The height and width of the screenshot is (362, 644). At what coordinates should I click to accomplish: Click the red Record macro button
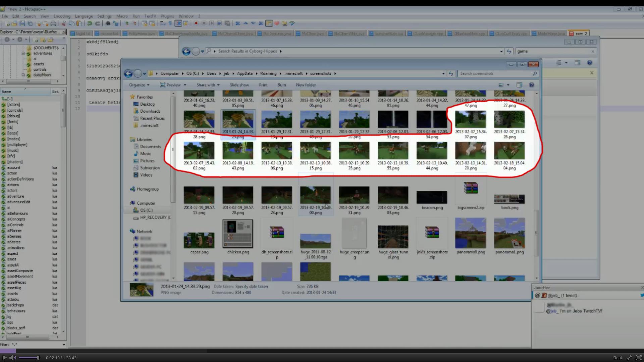pos(196,23)
